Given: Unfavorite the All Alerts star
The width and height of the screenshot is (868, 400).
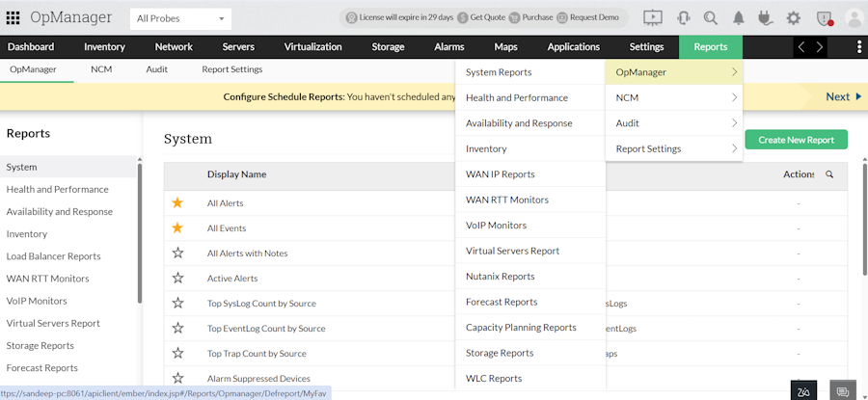Looking at the screenshot, I should pyautogui.click(x=177, y=202).
